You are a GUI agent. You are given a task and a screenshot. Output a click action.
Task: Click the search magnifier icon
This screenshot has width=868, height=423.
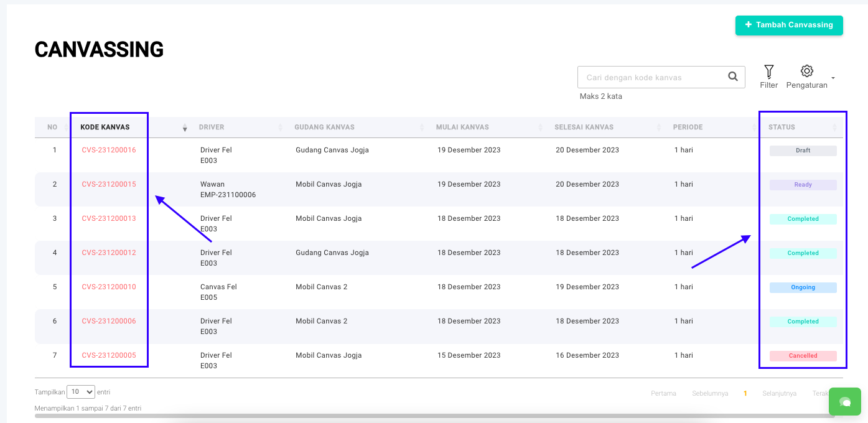pyautogui.click(x=732, y=77)
